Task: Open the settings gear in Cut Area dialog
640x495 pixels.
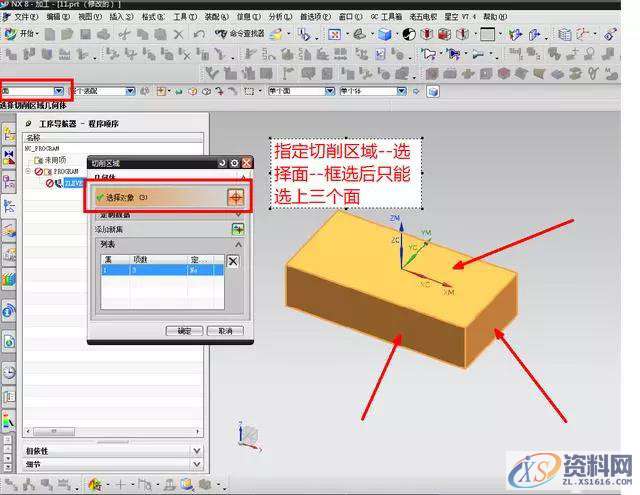Action: pos(234,162)
